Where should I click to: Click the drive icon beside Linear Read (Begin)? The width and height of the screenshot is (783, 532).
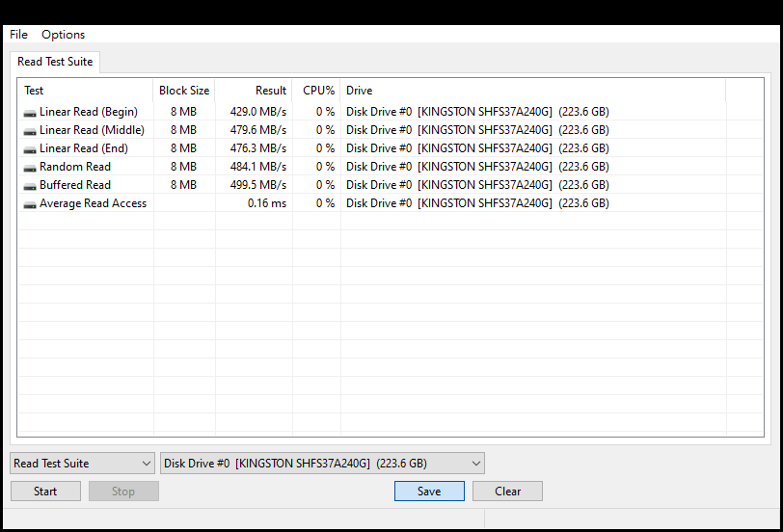(30, 114)
